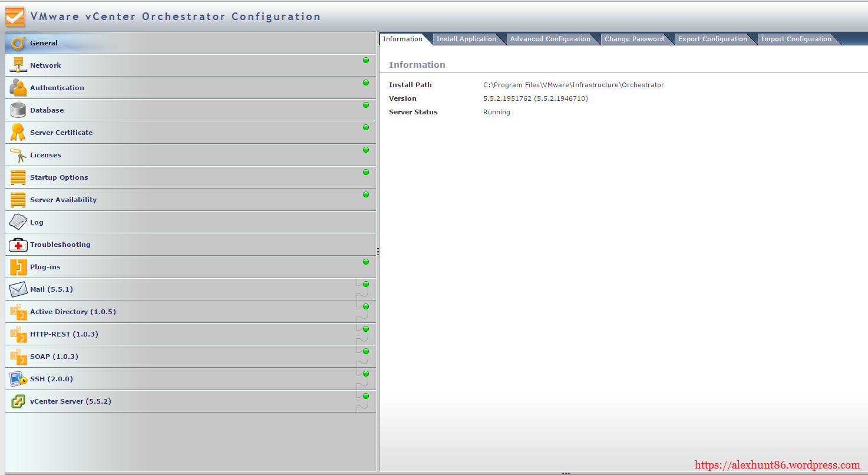Click the Authentication users icon

click(18, 88)
